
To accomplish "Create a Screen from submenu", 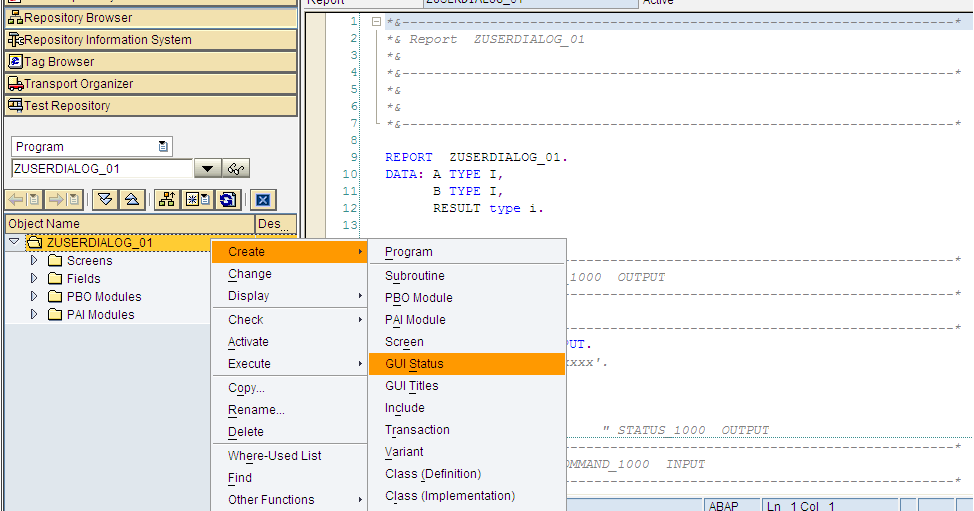I will [x=467, y=342].
